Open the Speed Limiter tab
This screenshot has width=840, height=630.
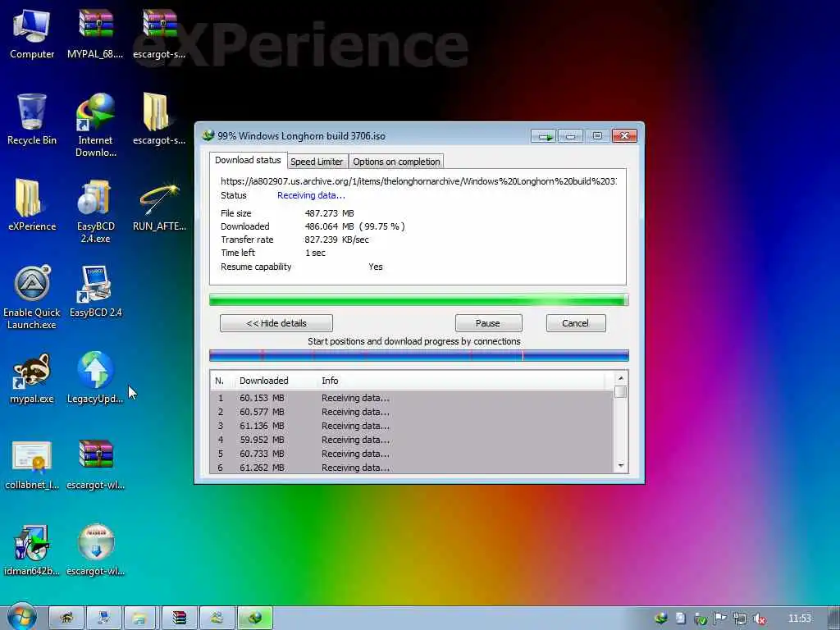[x=317, y=162]
